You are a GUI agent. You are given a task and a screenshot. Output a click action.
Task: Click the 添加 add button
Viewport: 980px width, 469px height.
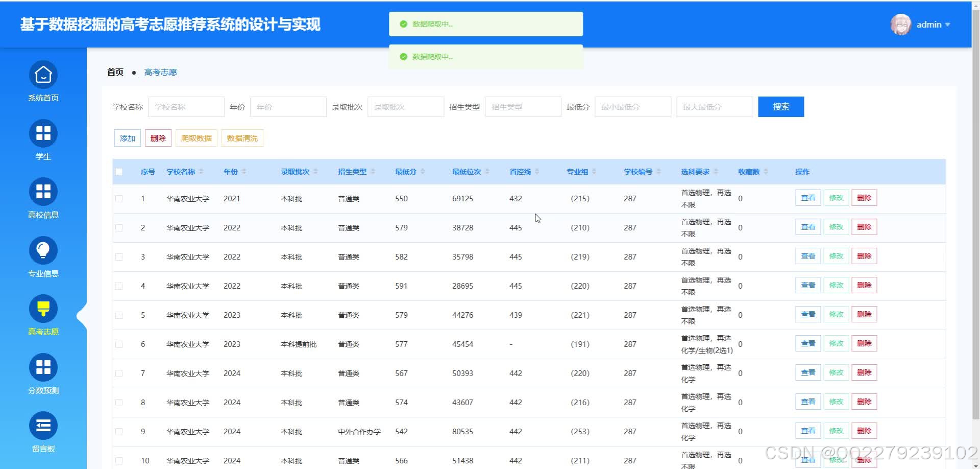[x=128, y=138]
